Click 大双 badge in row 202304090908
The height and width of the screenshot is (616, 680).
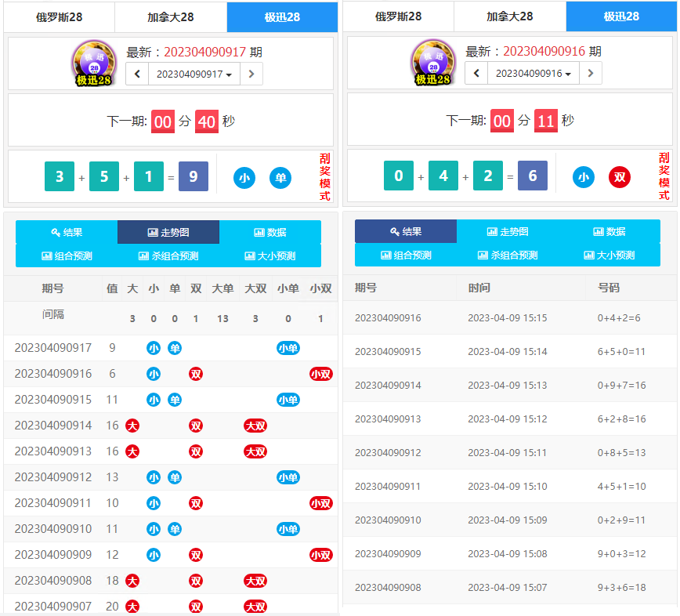pyautogui.click(x=255, y=581)
